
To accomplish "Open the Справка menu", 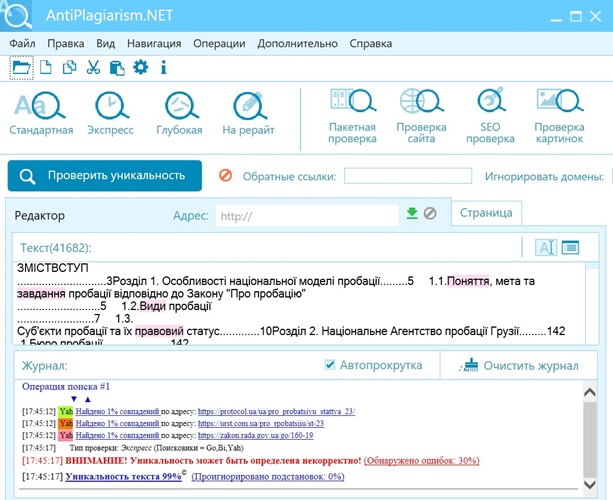I will coord(371,43).
